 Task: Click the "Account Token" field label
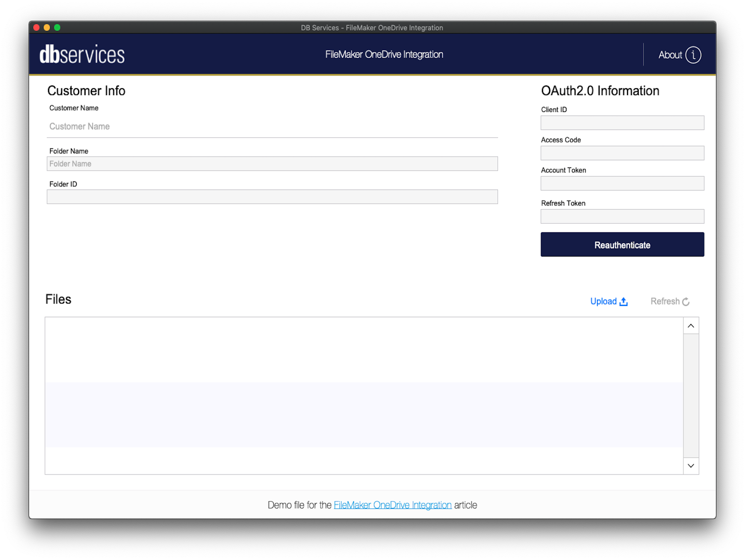(563, 170)
